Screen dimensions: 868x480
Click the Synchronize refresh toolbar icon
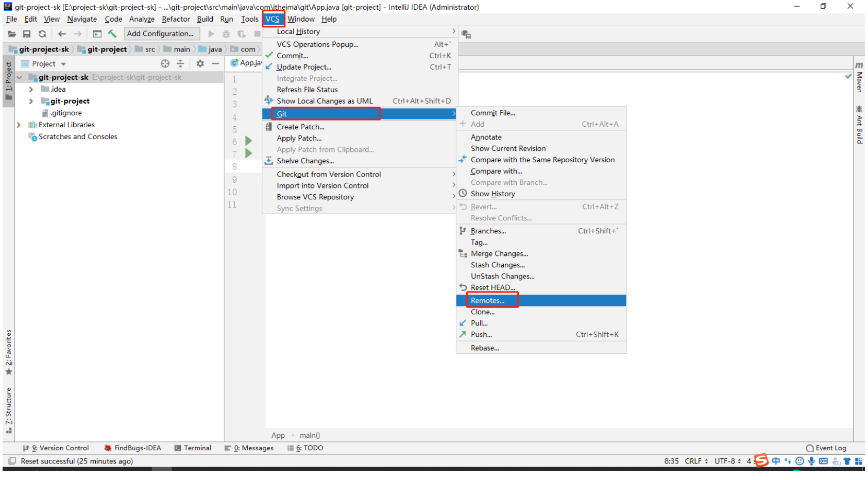pos(42,34)
